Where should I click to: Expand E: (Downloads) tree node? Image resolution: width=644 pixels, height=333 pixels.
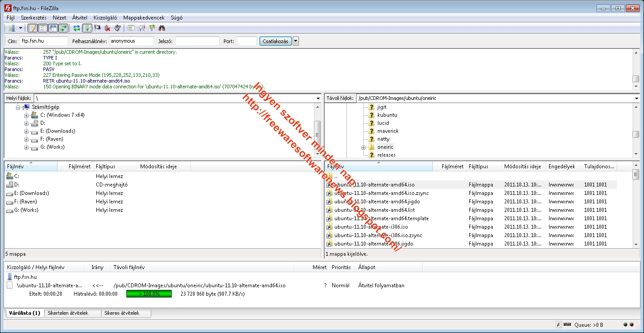(x=26, y=131)
